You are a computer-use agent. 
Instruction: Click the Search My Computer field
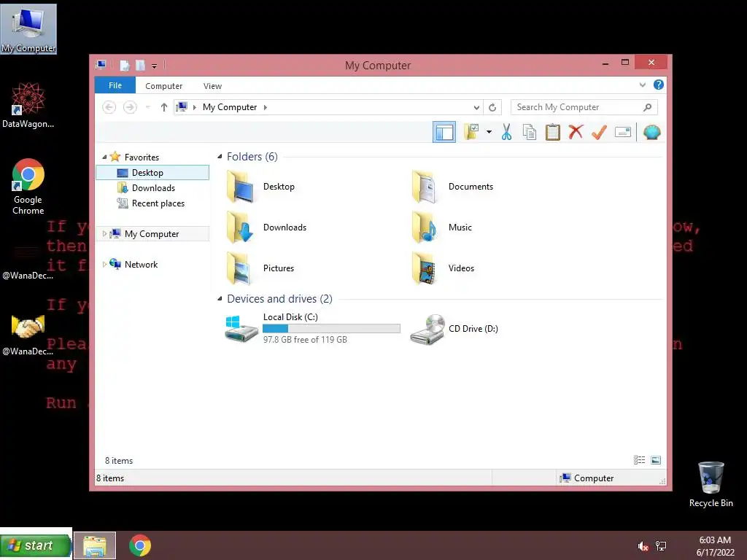click(584, 107)
